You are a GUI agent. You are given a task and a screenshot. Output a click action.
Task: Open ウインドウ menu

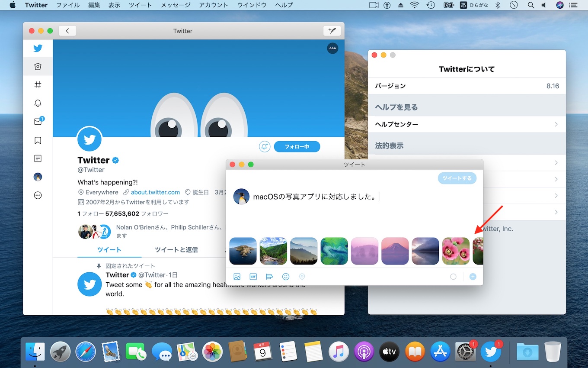tap(252, 5)
